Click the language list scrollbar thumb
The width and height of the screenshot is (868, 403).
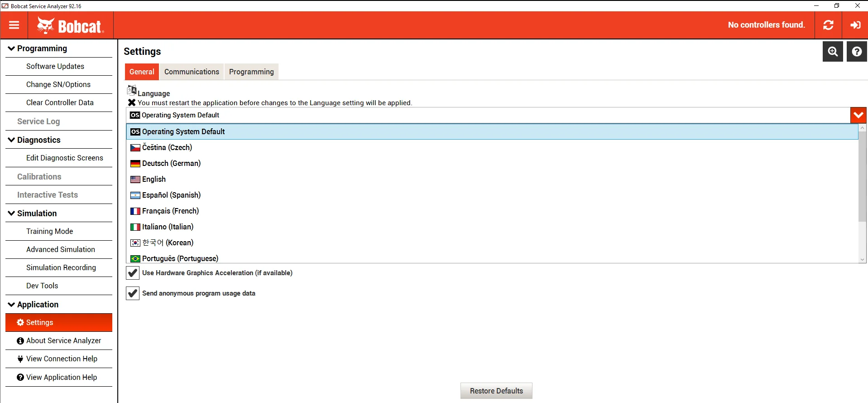pyautogui.click(x=862, y=177)
